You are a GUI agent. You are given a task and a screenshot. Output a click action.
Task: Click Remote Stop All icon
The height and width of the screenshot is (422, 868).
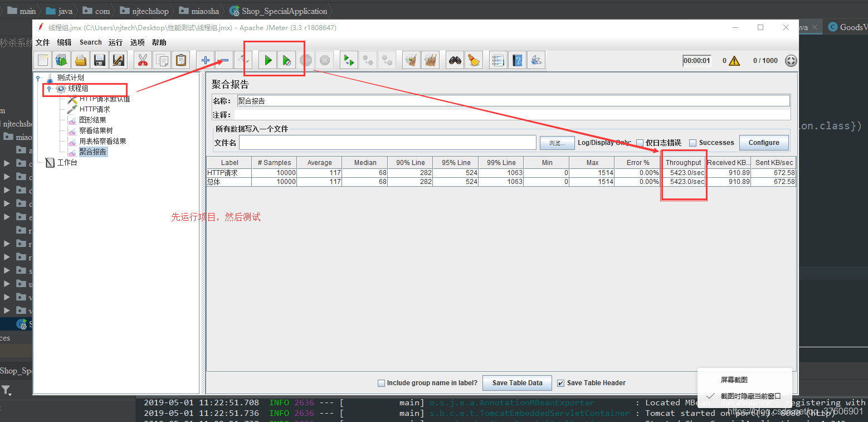pyautogui.click(x=368, y=60)
